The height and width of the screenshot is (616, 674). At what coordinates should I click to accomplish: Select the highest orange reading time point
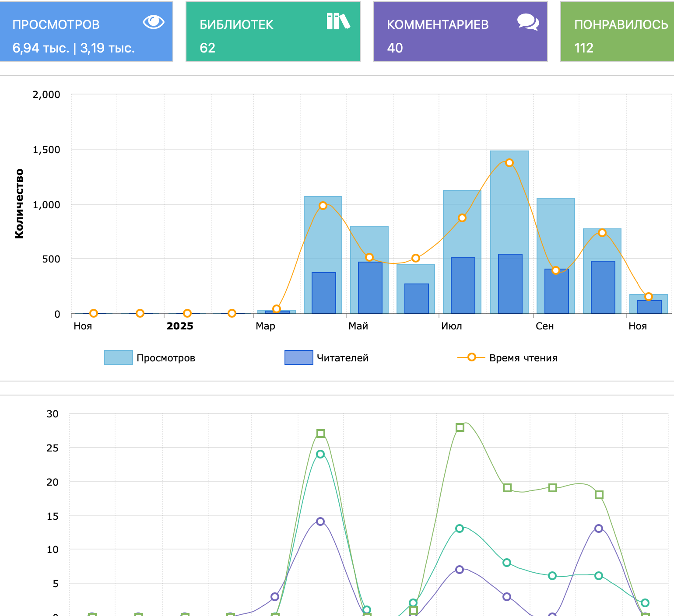pyautogui.click(x=509, y=163)
